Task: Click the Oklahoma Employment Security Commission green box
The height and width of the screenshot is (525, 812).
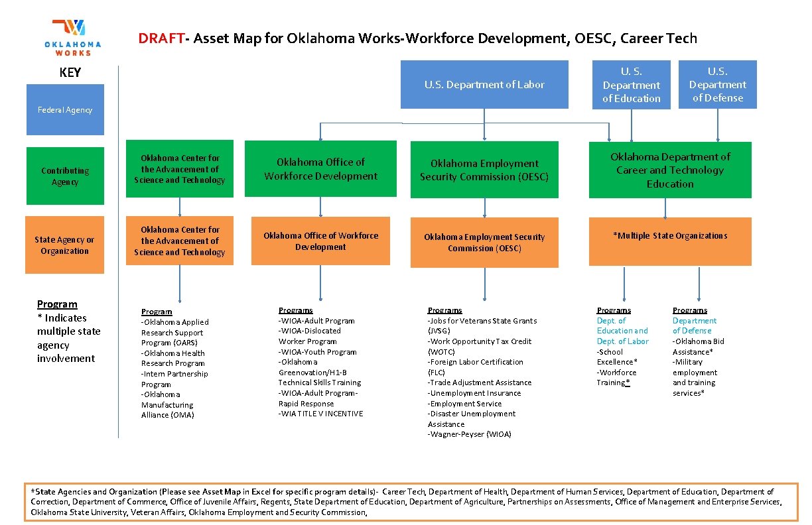Action: (x=484, y=169)
